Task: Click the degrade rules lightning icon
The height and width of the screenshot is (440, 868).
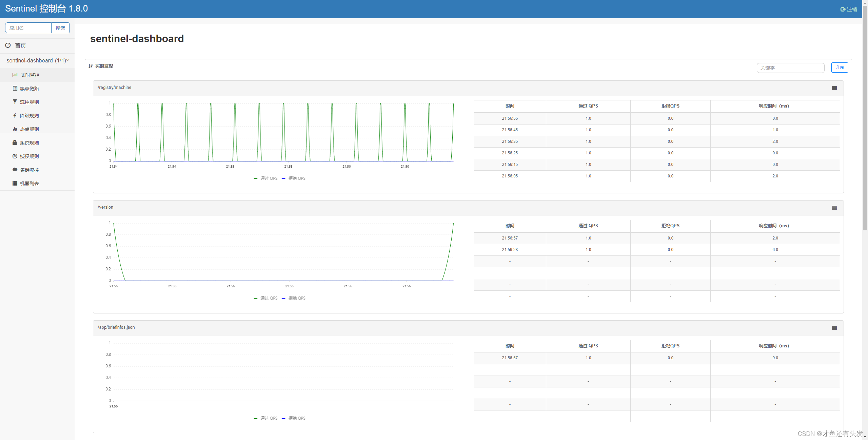Action: coord(15,115)
